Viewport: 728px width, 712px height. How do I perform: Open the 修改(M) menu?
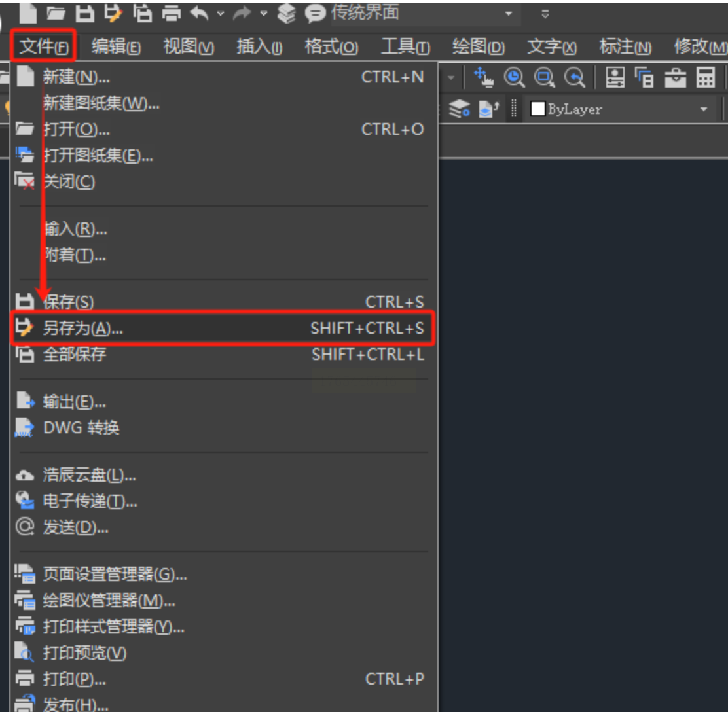(700, 46)
